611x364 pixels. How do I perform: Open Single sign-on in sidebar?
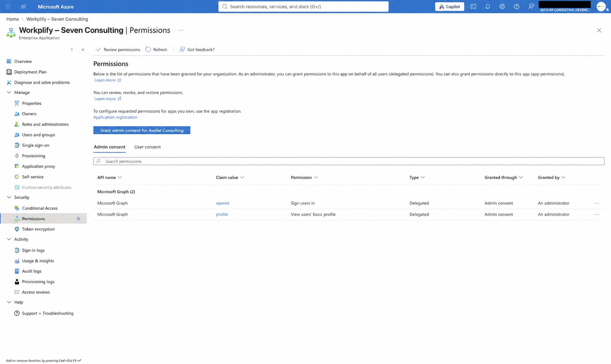[x=35, y=145]
